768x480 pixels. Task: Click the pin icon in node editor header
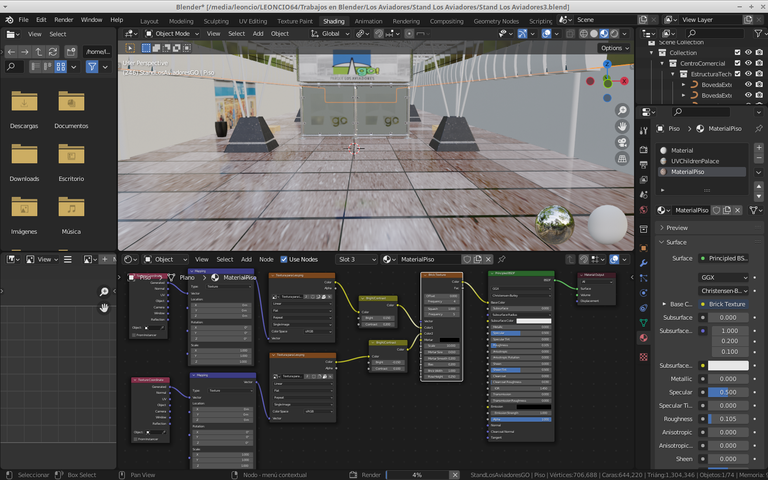(x=502, y=259)
